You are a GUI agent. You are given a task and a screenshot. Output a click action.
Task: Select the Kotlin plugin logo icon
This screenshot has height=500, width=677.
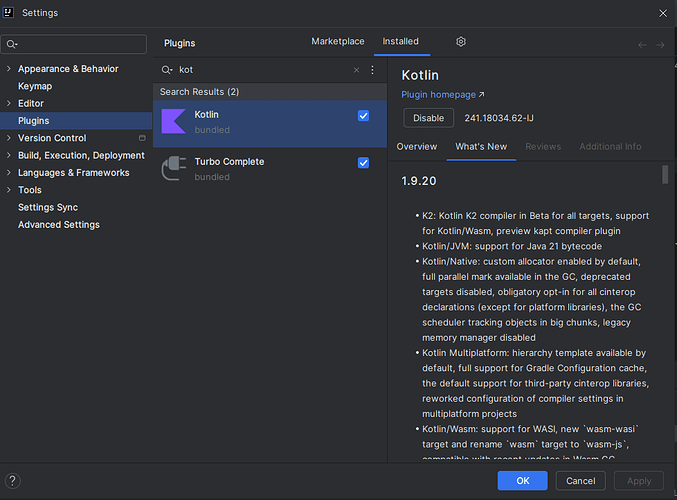(173, 122)
